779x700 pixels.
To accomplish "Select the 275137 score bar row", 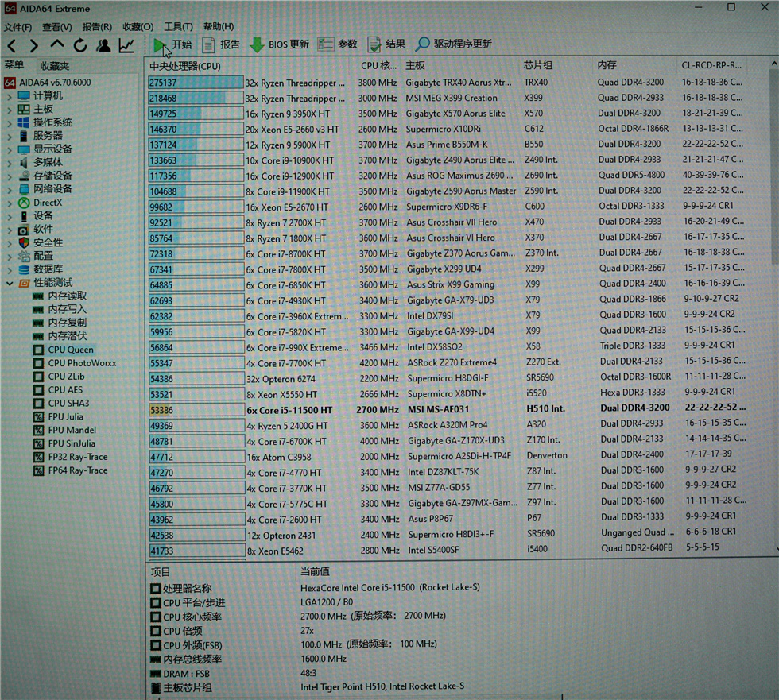I will [x=196, y=83].
